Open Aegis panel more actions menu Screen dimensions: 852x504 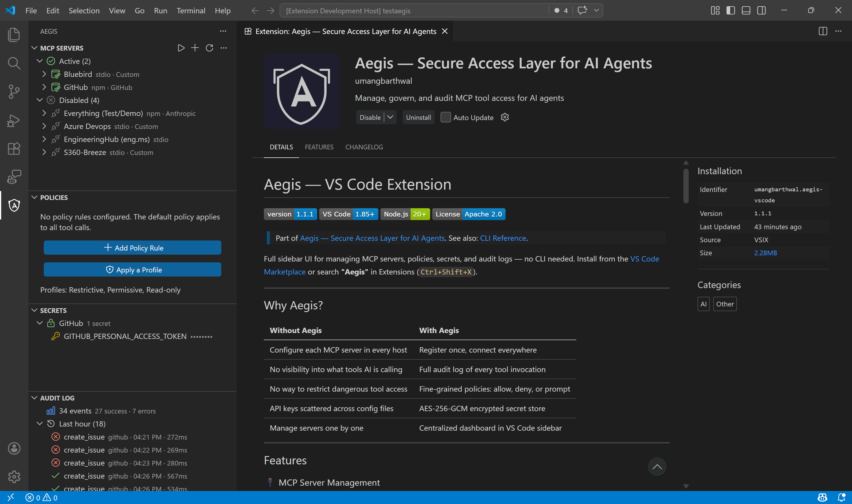(x=223, y=31)
